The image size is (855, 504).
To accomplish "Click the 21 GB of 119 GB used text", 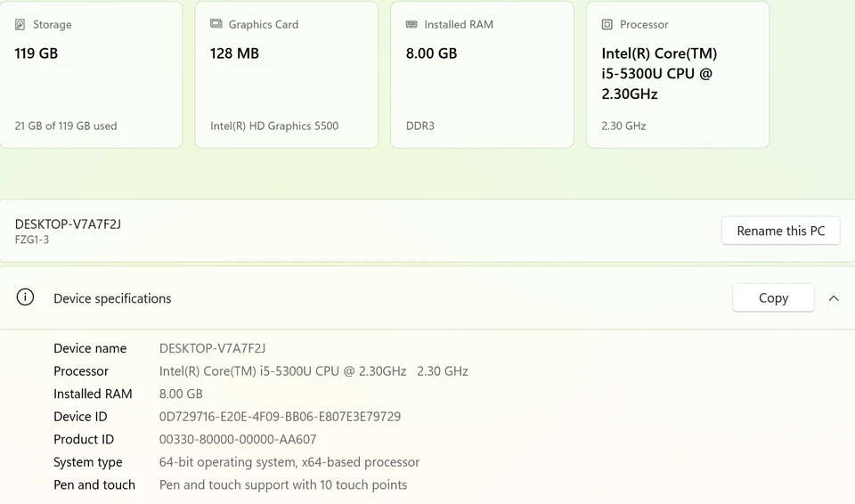I will click(x=66, y=126).
